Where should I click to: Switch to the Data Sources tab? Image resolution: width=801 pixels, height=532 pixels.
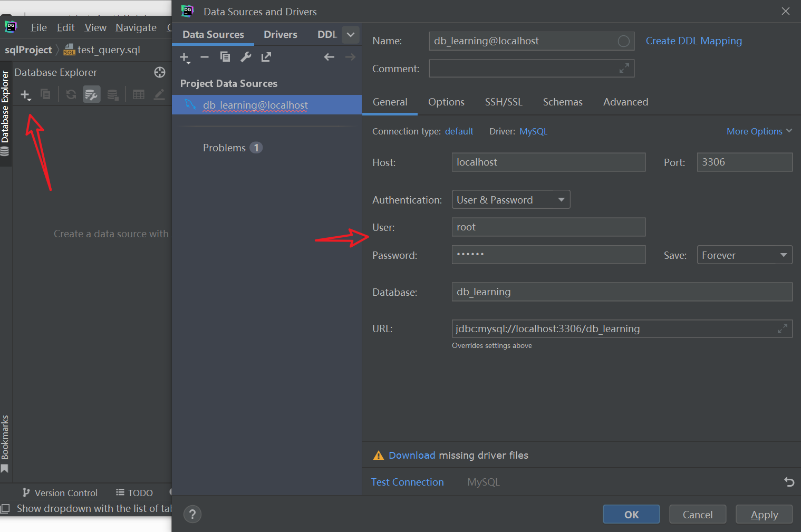pyautogui.click(x=214, y=35)
